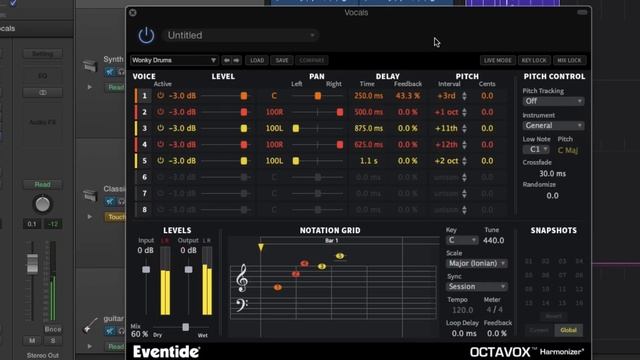
Task: Click the pan knob in channel strip
Action: coord(42,204)
